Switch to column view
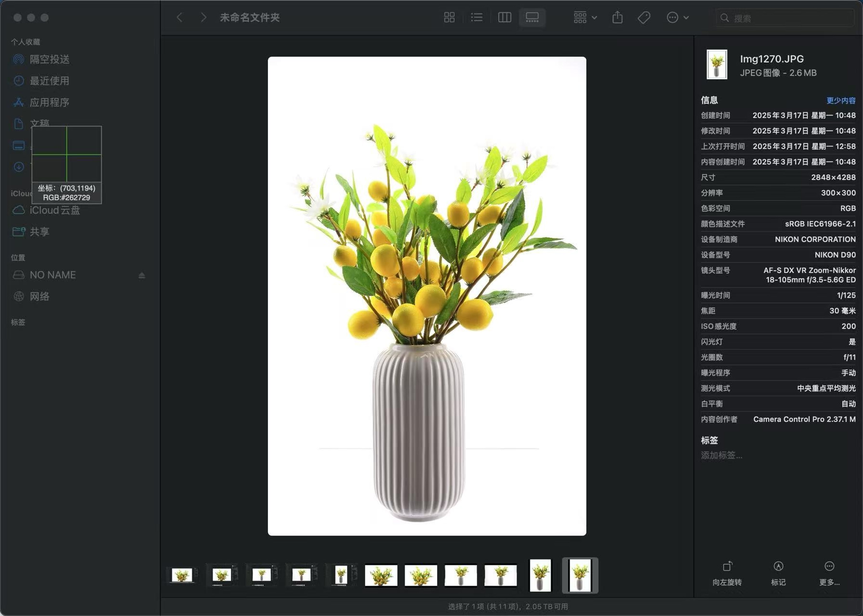This screenshot has width=863, height=616. coord(505,18)
